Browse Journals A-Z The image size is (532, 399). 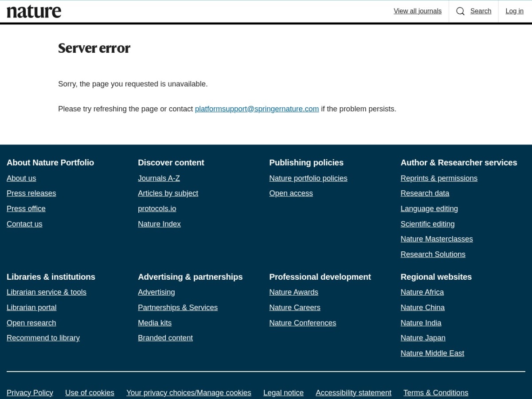(159, 178)
